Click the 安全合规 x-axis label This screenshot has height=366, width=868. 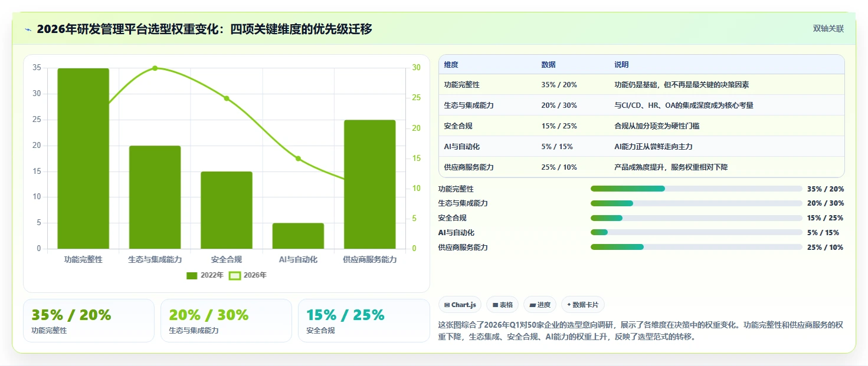click(x=227, y=259)
